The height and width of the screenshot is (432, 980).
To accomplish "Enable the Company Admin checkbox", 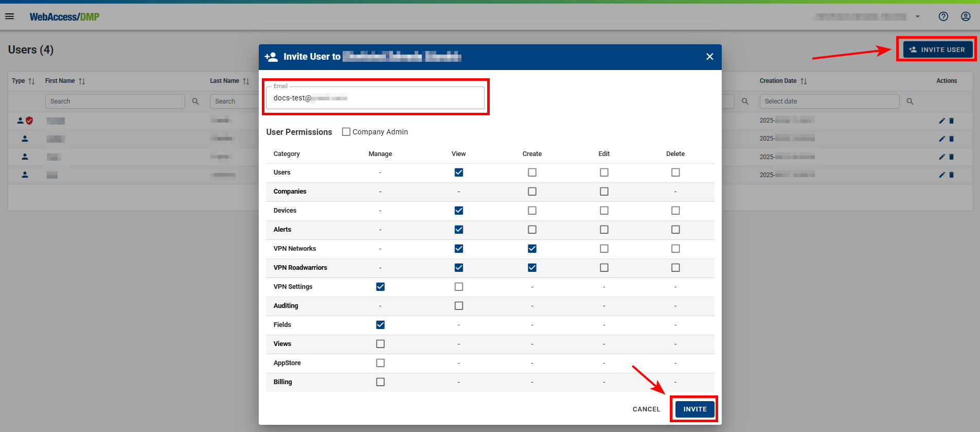I will (x=346, y=132).
